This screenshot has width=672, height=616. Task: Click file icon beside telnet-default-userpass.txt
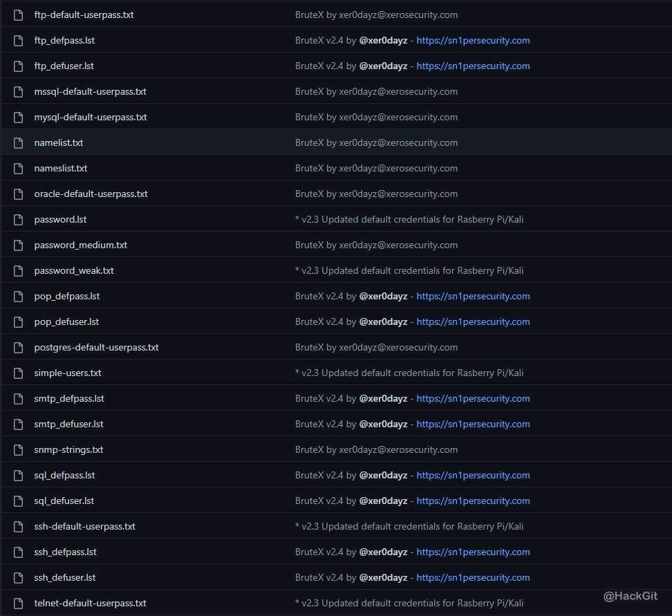pos(19,603)
